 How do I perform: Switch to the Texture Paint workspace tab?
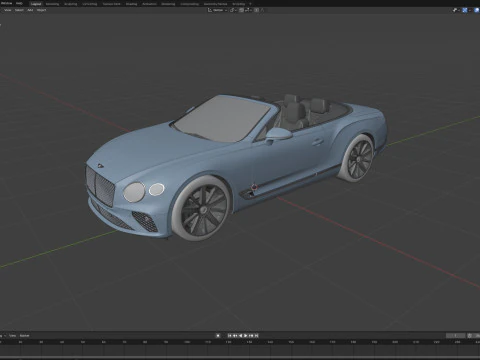111,4
